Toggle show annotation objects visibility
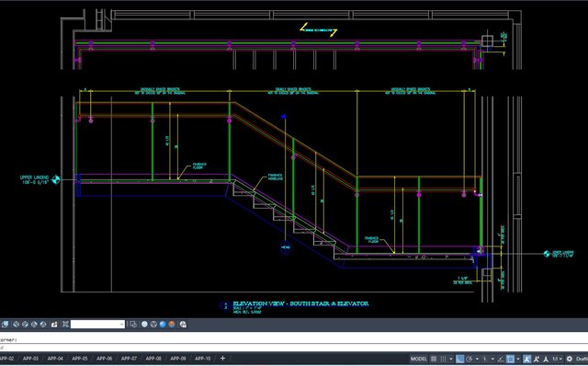 526,359
